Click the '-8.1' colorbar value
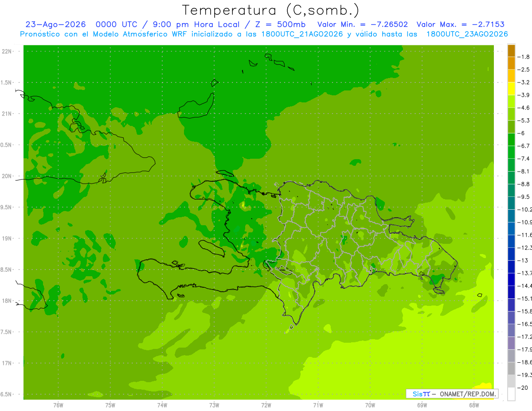532x411 pixels. (524, 171)
